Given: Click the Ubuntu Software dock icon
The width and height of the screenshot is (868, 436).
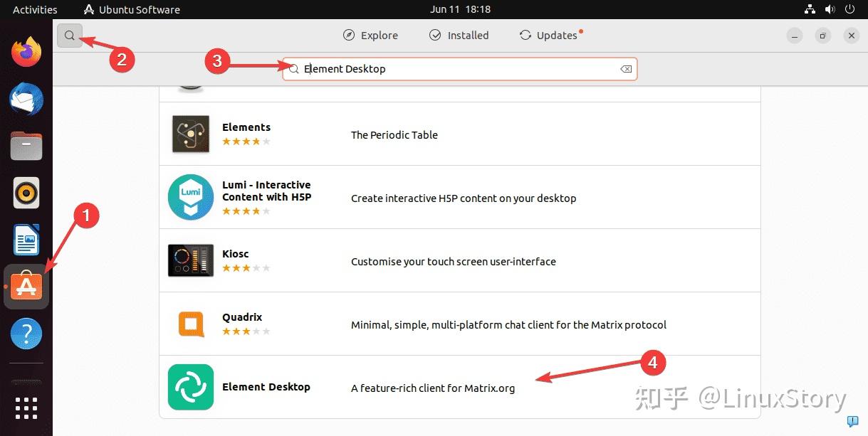Looking at the screenshot, I should (26, 287).
